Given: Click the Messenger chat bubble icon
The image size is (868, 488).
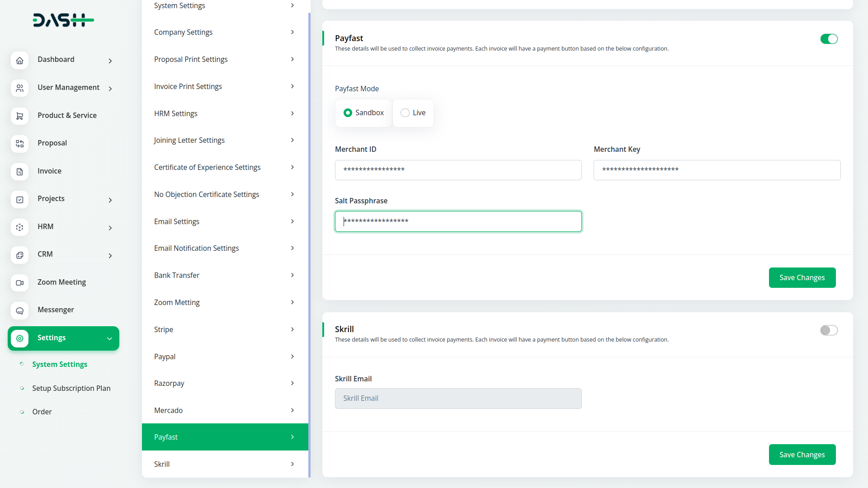Looking at the screenshot, I should [x=19, y=310].
